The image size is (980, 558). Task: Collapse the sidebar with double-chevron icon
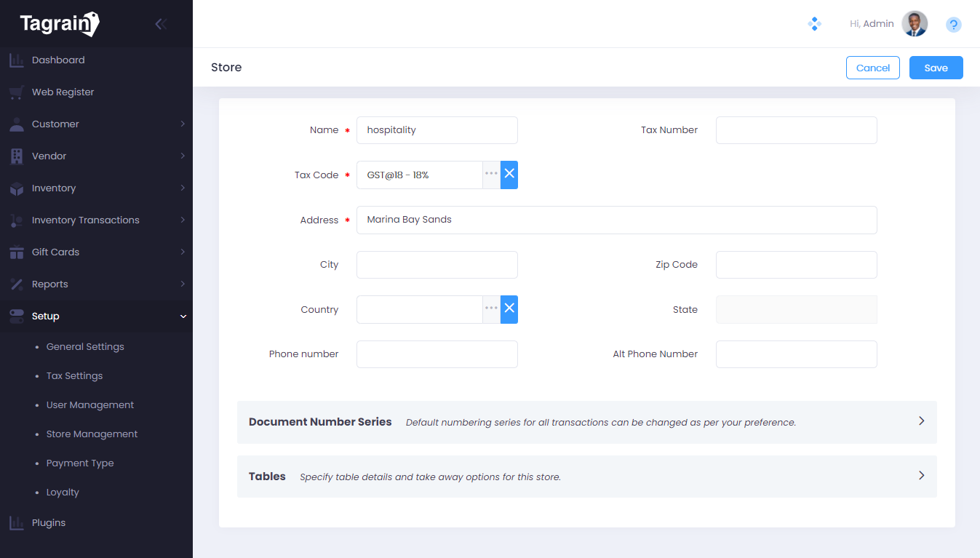coord(161,24)
